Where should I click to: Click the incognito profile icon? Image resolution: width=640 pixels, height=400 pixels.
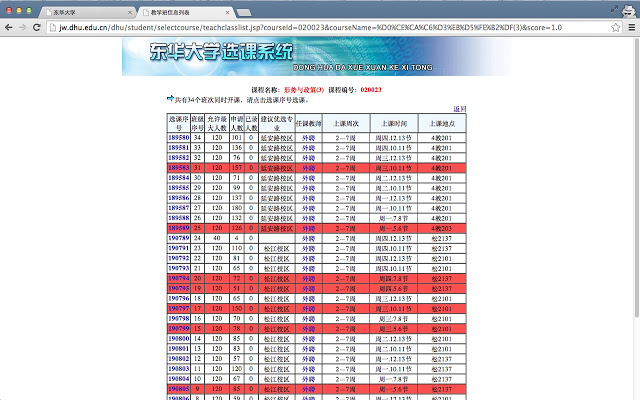629,11
